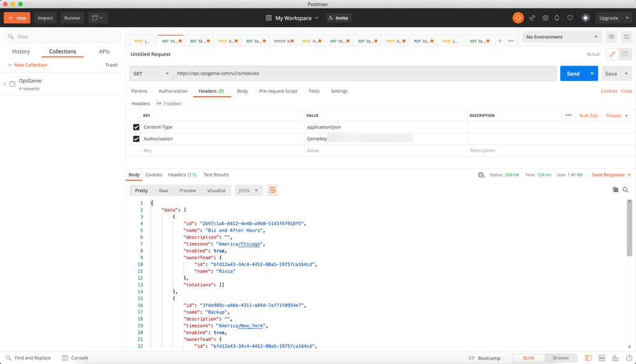The width and height of the screenshot is (636, 364).
Task: Open the JSON format dropdown
Action: [249, 190]
